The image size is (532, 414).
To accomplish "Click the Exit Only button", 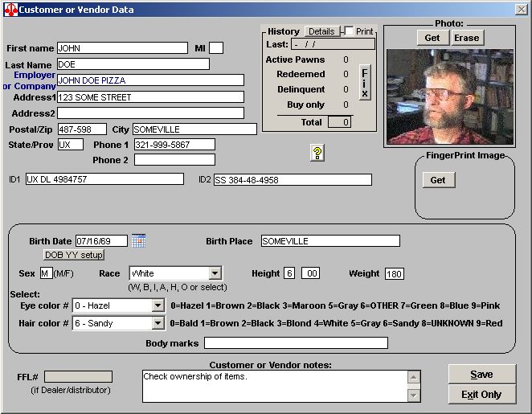I will point(481,395).
